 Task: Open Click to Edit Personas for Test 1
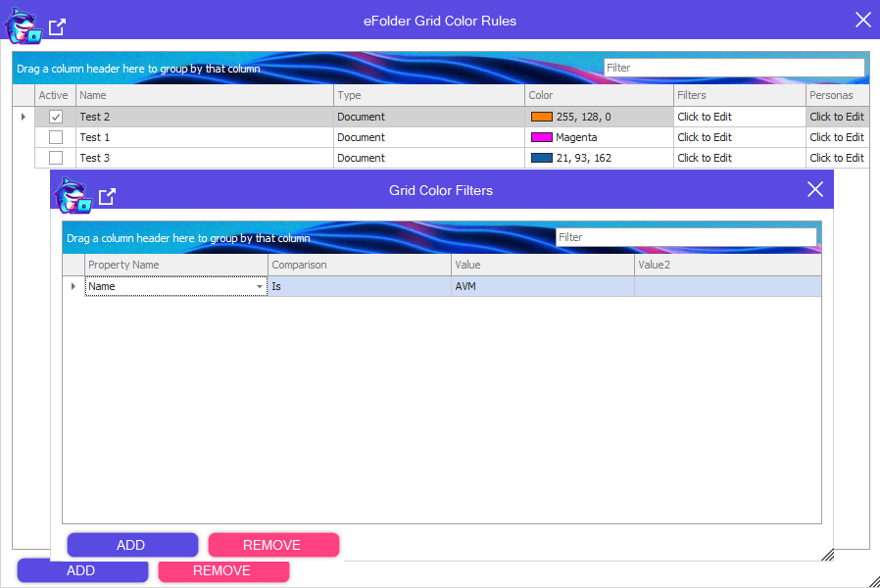coord(836,137)
